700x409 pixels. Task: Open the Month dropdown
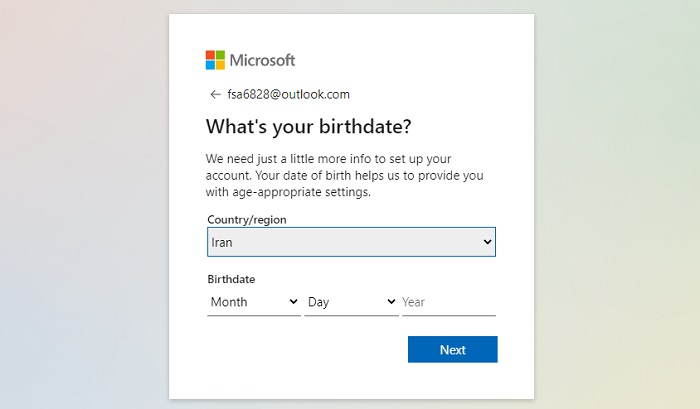tap(254, 302)
